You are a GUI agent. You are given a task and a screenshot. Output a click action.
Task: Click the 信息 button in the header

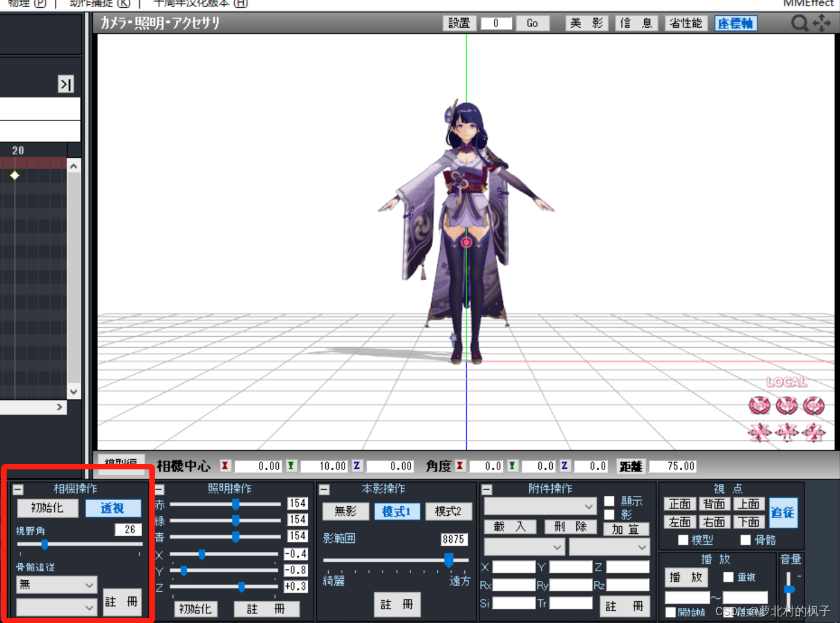pos(636,23)
